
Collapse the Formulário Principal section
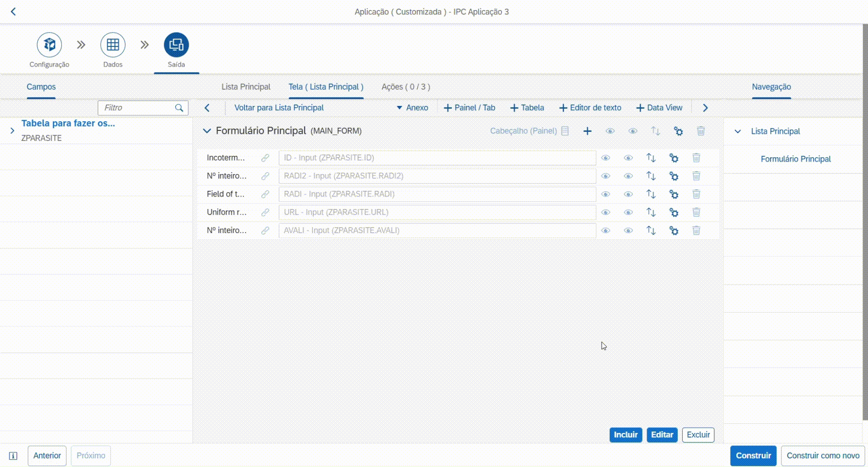coord(207,131)
